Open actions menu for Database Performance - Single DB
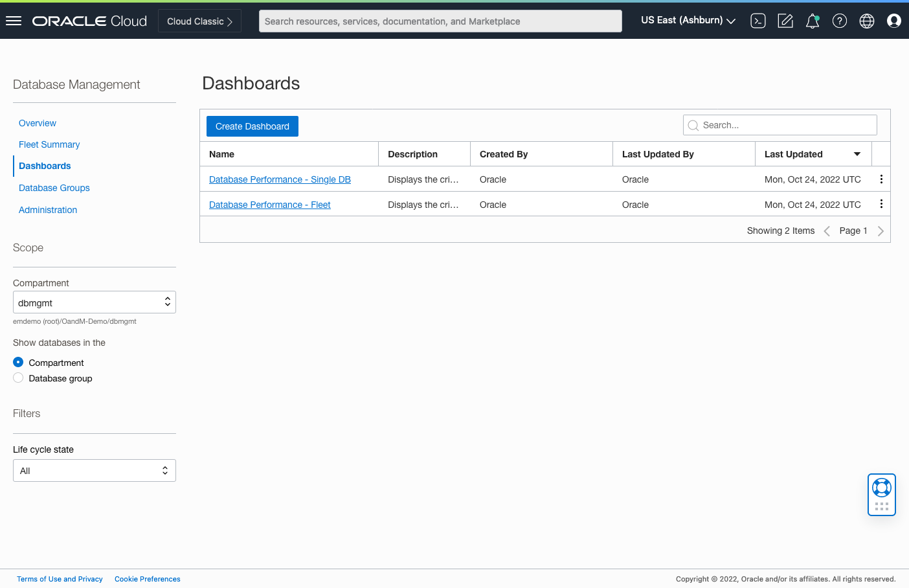The width and height of the screenshot is (909, 588). tap(881, 179)
